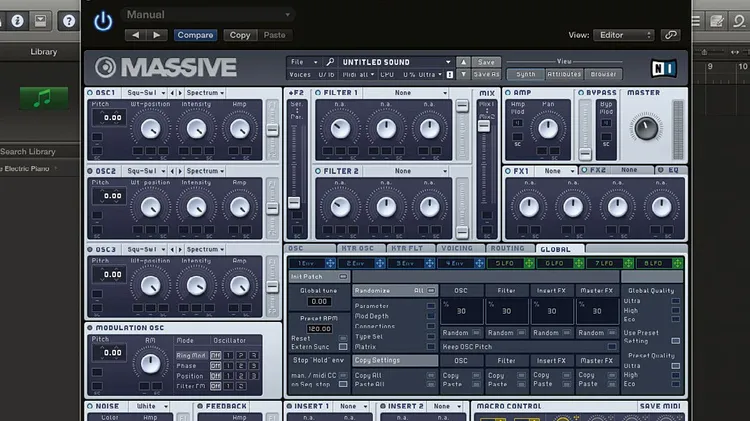The width and height of the screenshot is (750, 421).
Task: Click the OSC1 Wt-position knob
Action: [151, 129]
